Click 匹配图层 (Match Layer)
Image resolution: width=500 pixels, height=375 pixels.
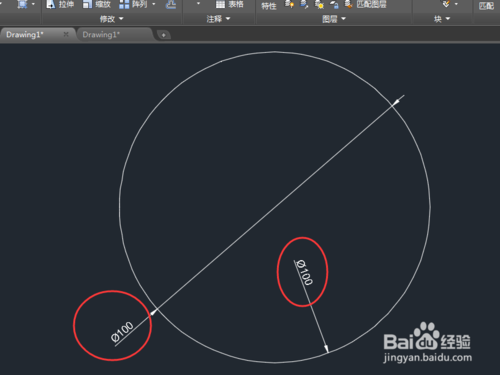tap(372, 4)
